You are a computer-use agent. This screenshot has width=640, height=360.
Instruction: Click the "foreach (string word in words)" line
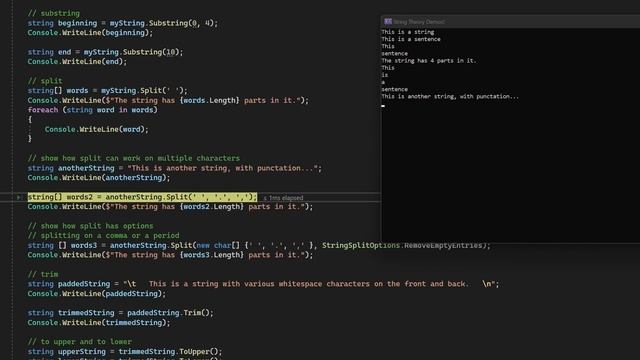click(x=92, y=110)
